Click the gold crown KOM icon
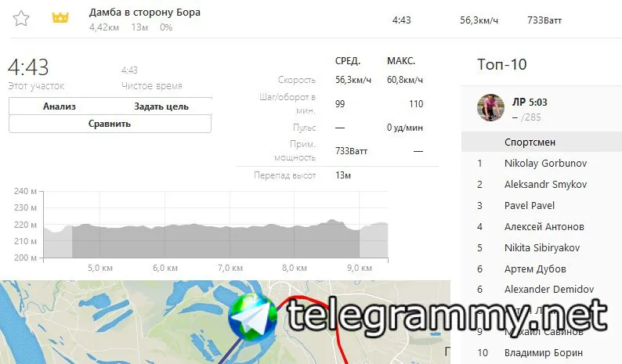Viewport: 622px width, 364px height. point(60,18)
